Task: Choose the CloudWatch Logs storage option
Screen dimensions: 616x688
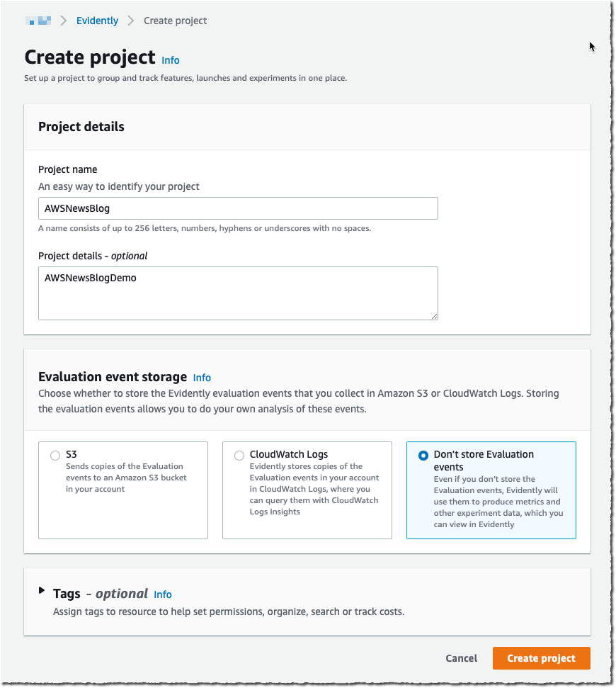Action: point(239,455)
